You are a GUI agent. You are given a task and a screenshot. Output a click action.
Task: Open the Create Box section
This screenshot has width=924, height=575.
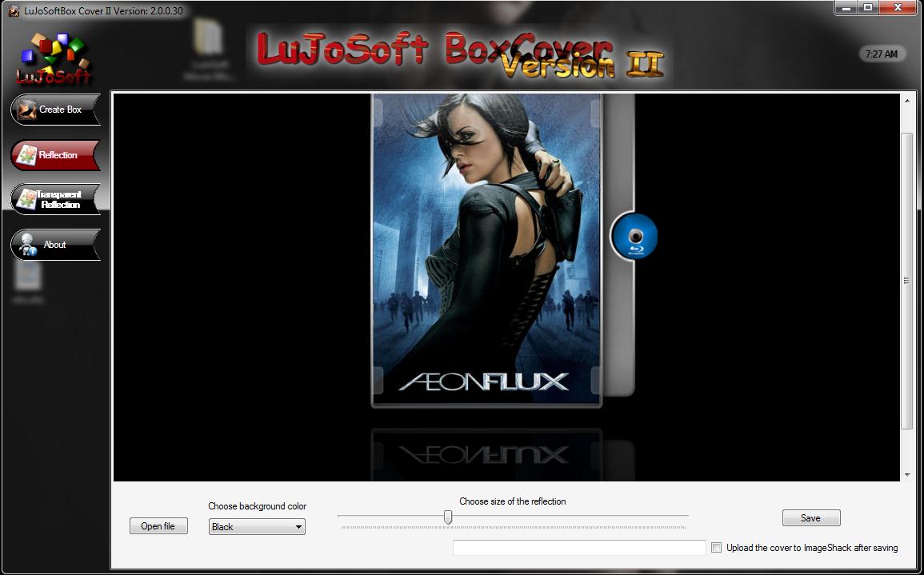click(x=55, y=110)
